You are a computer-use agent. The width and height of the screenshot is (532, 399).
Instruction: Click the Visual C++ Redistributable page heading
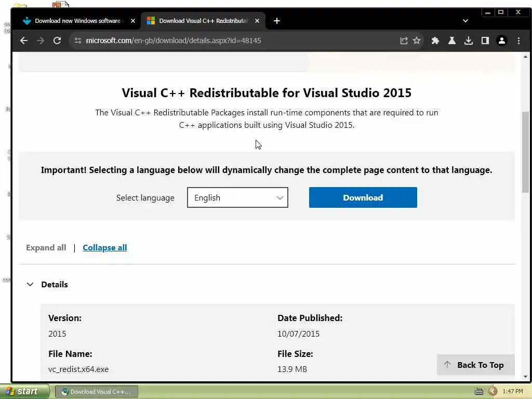[267, 92]
